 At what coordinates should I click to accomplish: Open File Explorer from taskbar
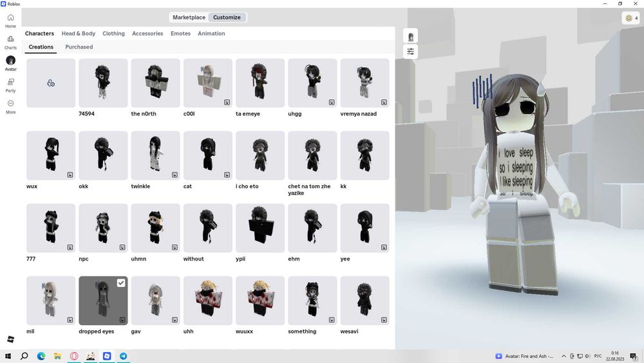(x=57, y=356)
